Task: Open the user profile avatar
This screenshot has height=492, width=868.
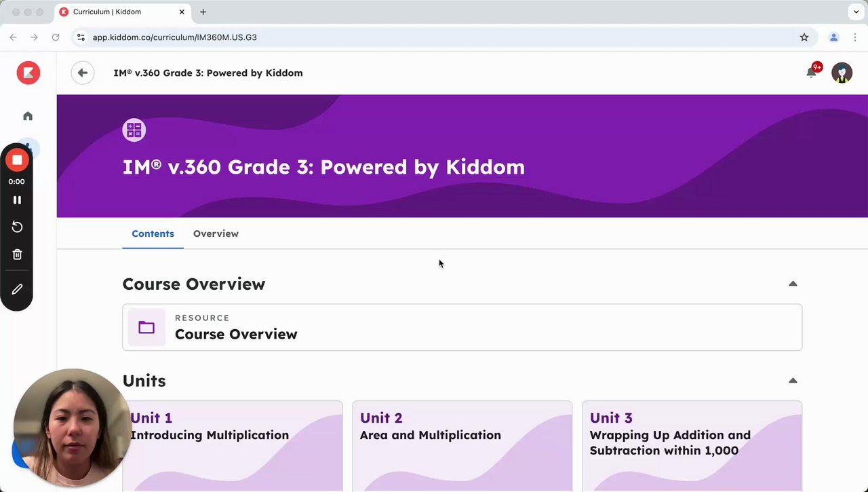Action: tap(842, 73)
